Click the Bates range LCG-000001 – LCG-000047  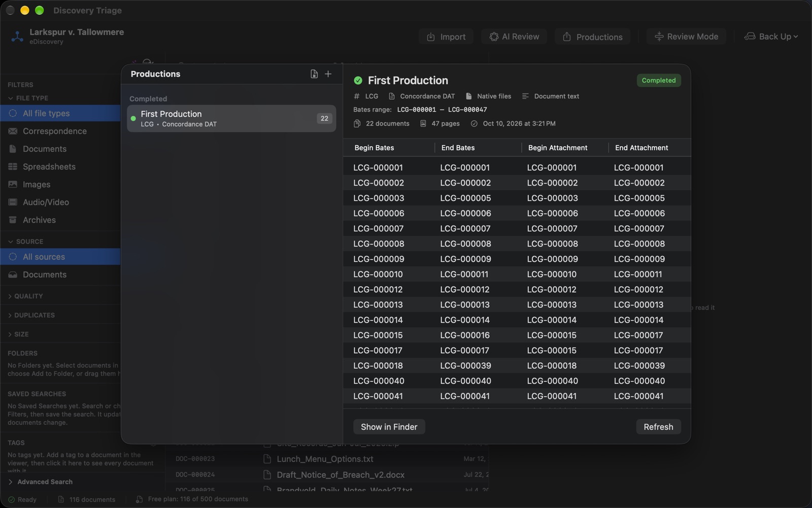[442, 110]
